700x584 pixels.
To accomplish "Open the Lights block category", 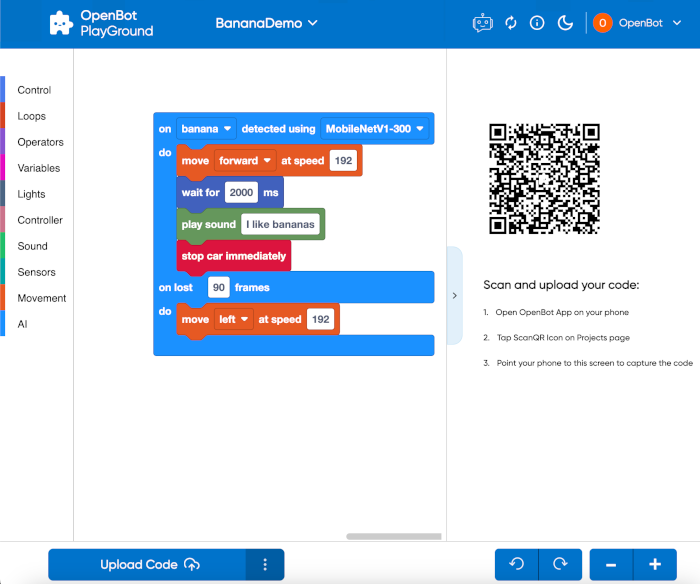I will click(x=31, y=194).
